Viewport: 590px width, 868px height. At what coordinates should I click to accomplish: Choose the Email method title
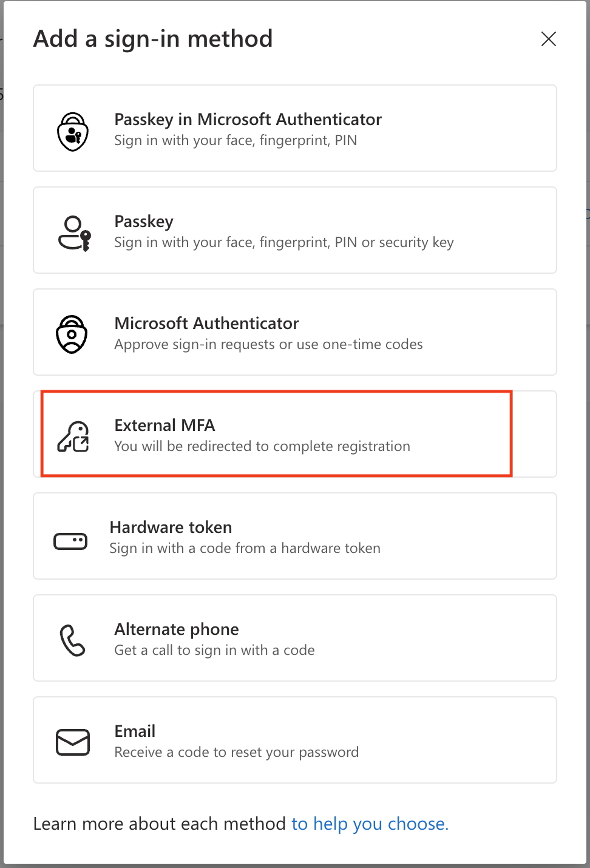pos(135,731)
